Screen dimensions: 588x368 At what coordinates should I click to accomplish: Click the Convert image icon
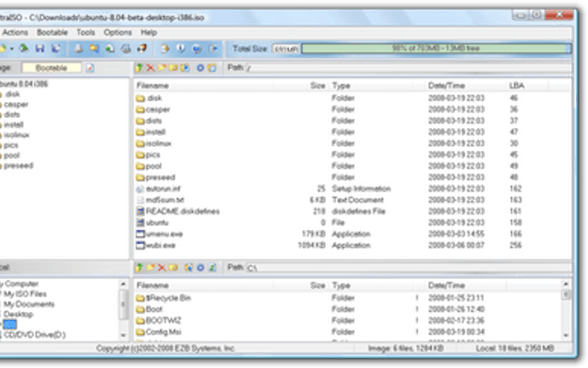coord(94,49)
